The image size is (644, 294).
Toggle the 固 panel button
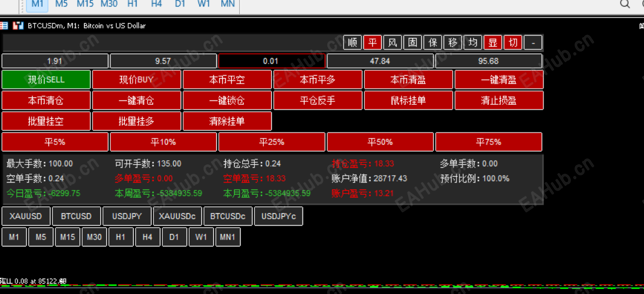[413, 43]
